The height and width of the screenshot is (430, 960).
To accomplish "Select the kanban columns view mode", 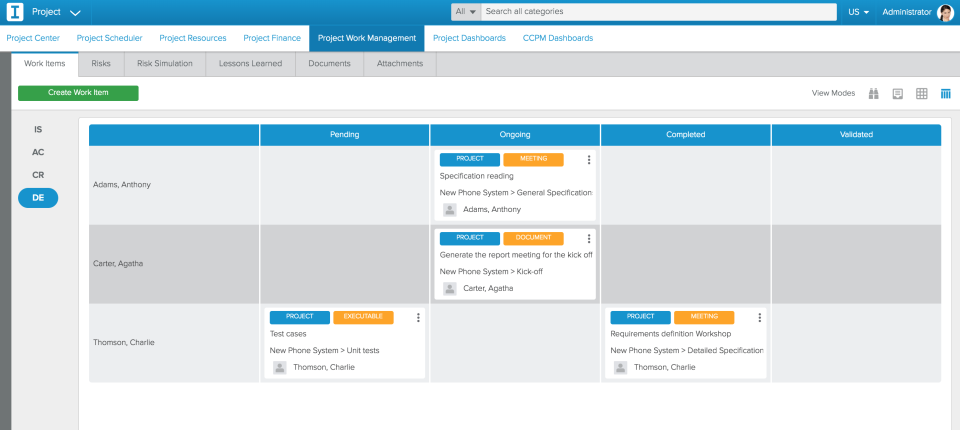I will 945,94.
